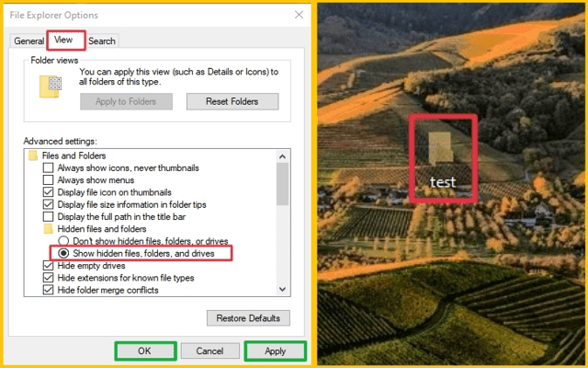588x368 pixels.
Task: Uncheck Display file icon on thumbnails
Action: pos(48,192)
